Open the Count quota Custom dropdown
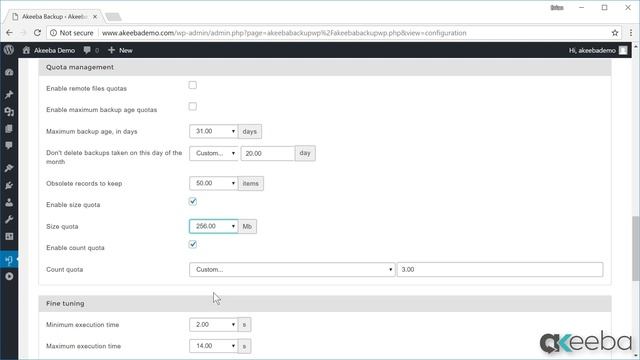 coord(292,269)
